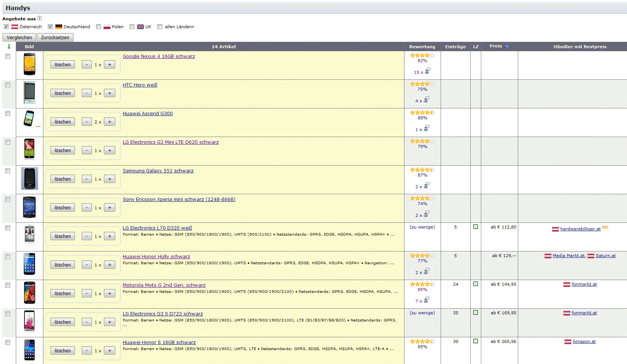Sort by Einträge column header
Viewport: 627px width, 364px height.
tap(455, 47)
